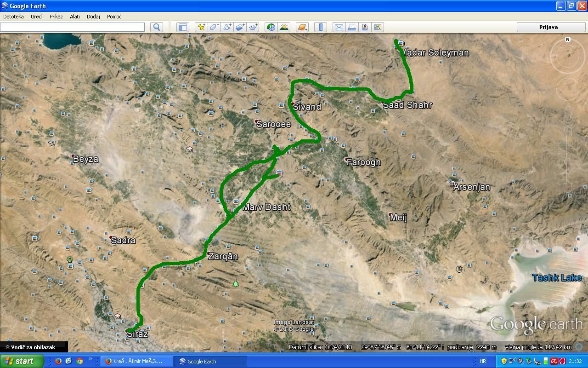Toggle historical imagery clock button
Viewport: 588px width, 368px height.
pyautogui.click(x=271, y=27)
